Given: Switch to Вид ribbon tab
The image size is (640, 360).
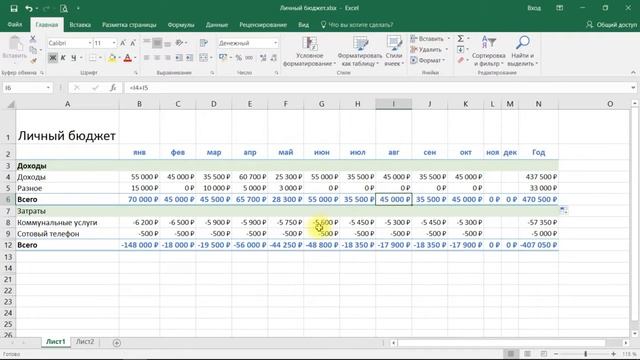Looking at the screenshot, I should [303, 25].
